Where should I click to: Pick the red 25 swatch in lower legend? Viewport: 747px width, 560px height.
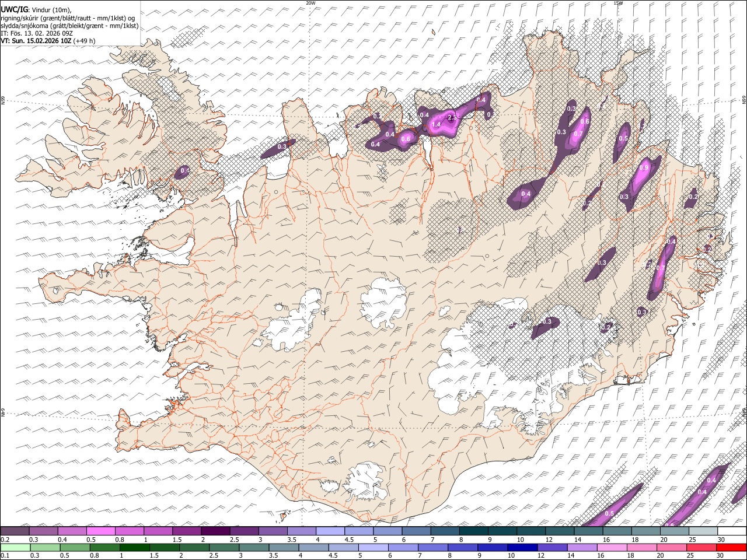coord(701,548)
